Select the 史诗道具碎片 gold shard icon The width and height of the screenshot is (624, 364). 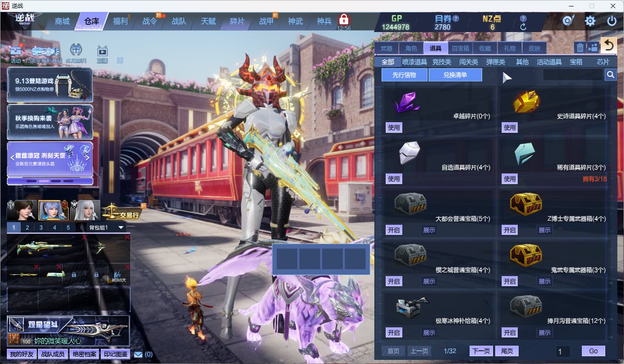(526, 102)
